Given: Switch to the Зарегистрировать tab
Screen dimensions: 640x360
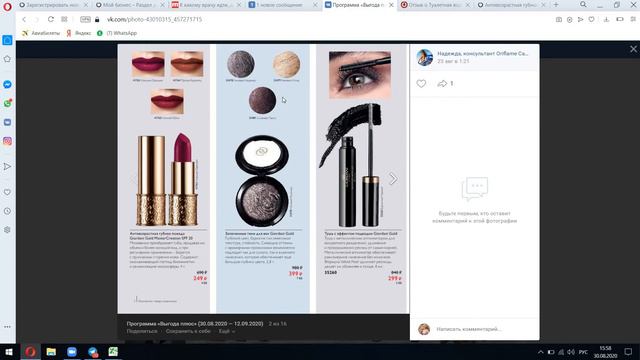Looking at the screenshot, I should tap(53, 5).
